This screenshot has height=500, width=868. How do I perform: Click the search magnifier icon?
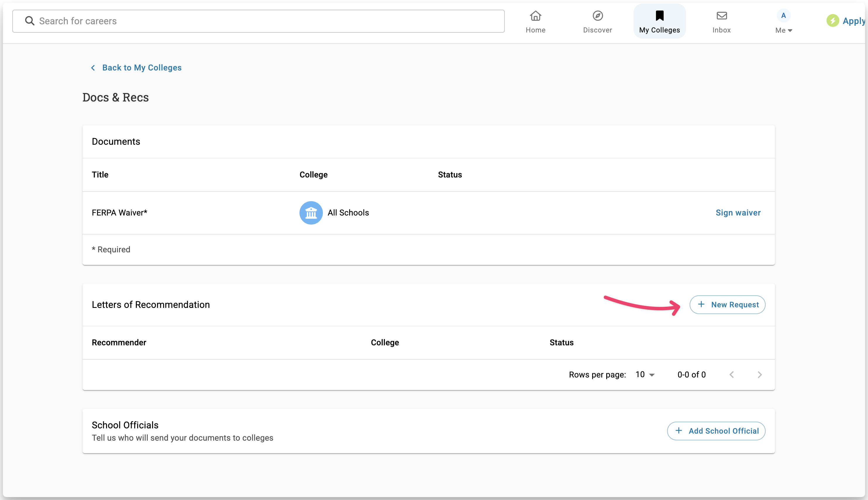pyautogui.click(x=30, y=21)
